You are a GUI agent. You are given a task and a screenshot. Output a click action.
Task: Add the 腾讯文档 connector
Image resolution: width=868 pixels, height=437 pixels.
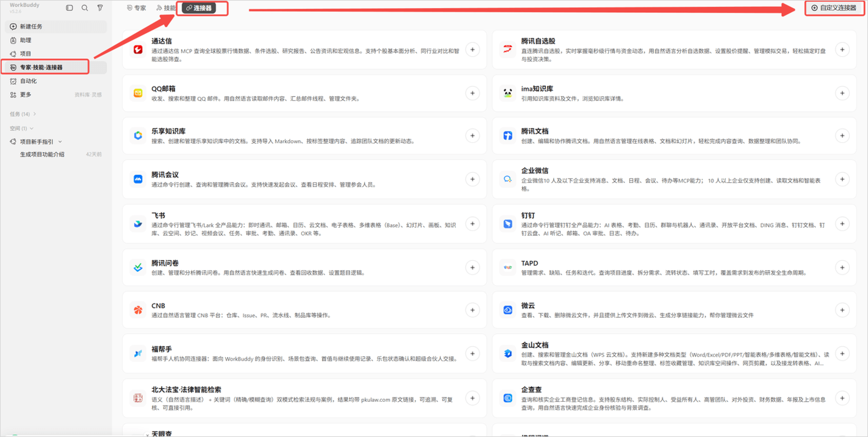tap(842, 136)
